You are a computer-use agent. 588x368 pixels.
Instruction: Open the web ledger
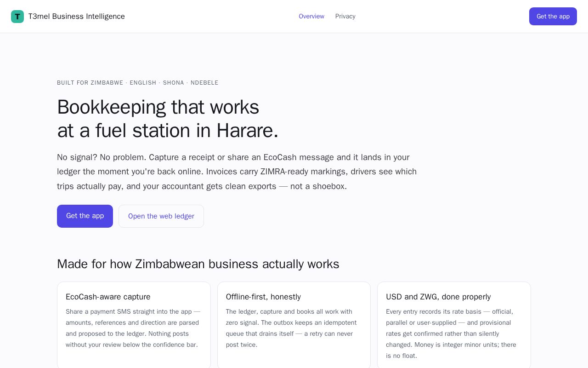[161, 216]
